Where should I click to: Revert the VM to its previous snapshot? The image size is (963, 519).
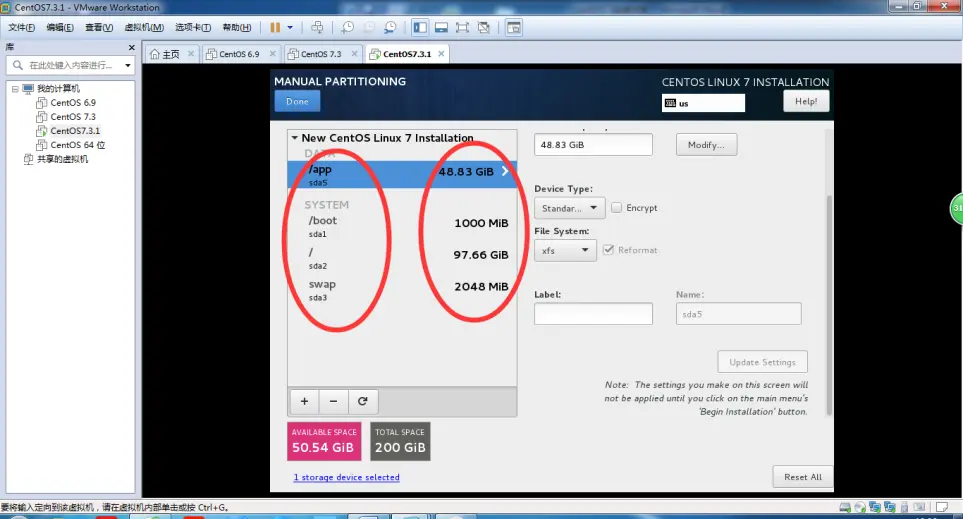(x=369, y=28)
